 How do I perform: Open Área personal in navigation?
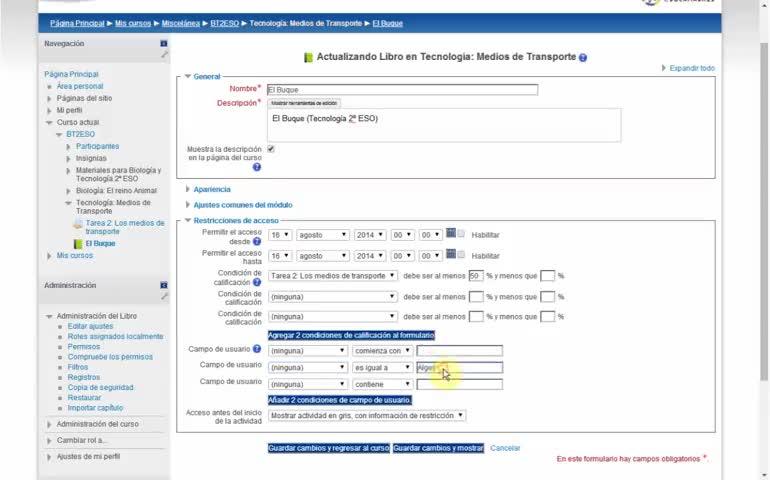click(80, 86)
